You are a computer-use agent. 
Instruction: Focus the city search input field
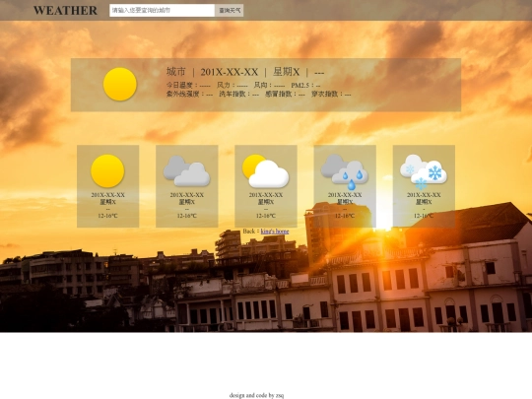[x=163, y=11]
